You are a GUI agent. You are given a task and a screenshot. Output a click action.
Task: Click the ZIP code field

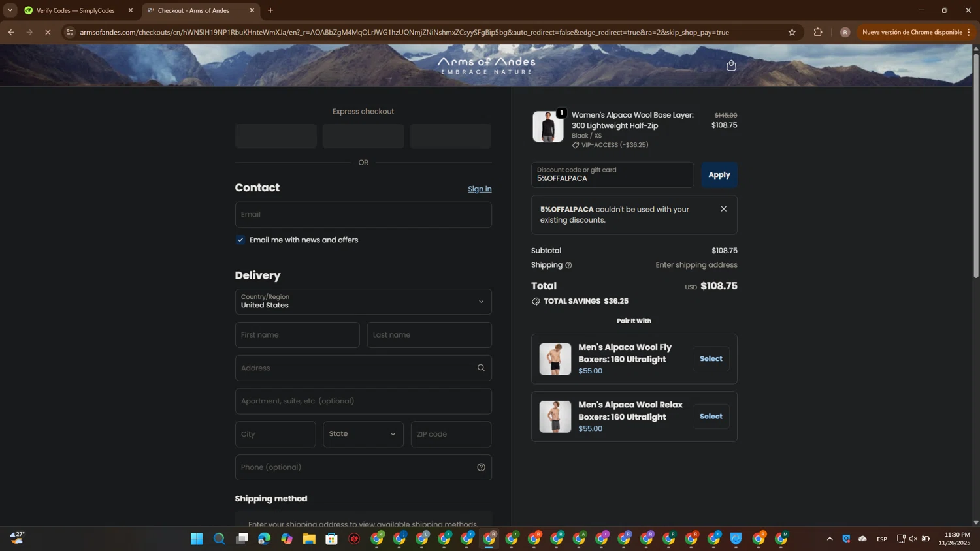point(451,434)
